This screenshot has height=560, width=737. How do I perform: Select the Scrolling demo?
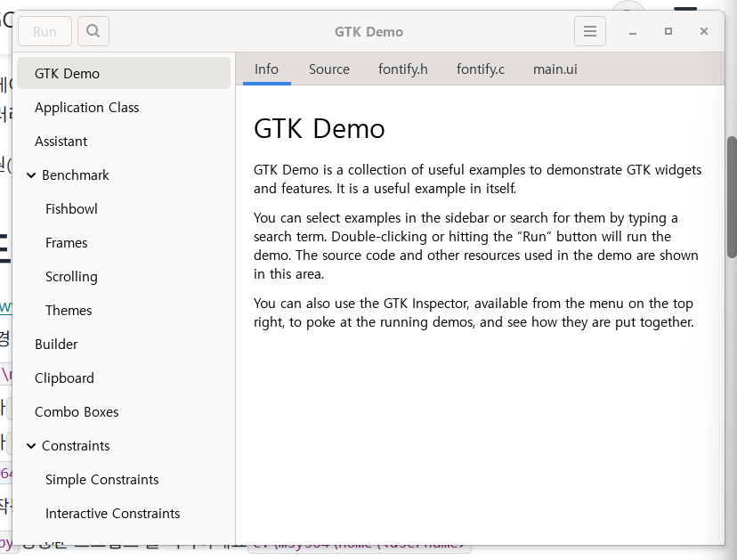124,277
